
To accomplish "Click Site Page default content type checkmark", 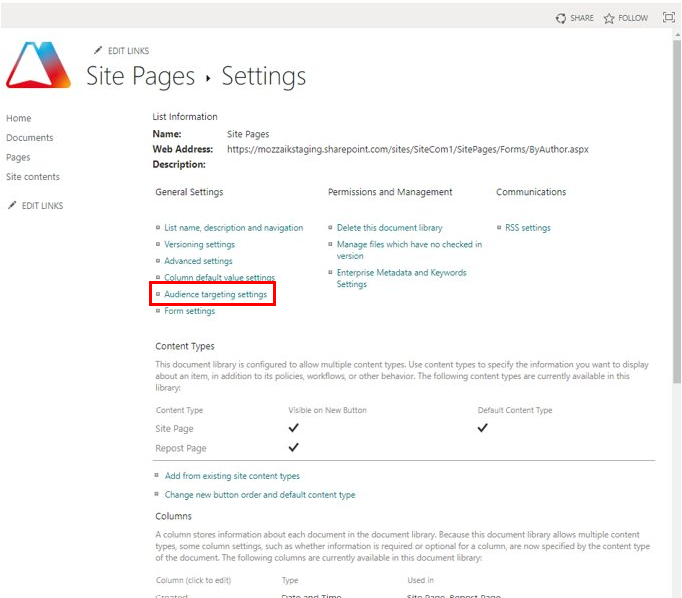I will 482,428.
